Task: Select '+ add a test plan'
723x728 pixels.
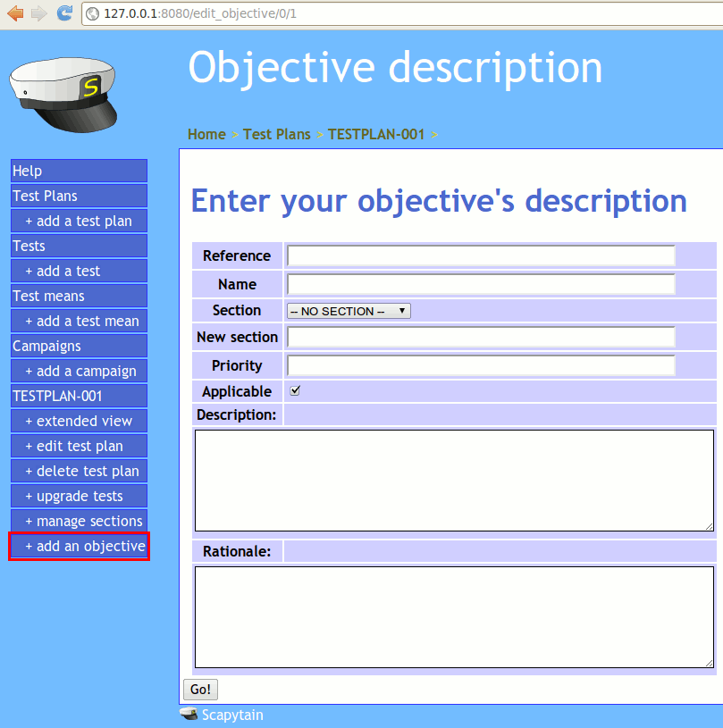Action: click(79, 221)
